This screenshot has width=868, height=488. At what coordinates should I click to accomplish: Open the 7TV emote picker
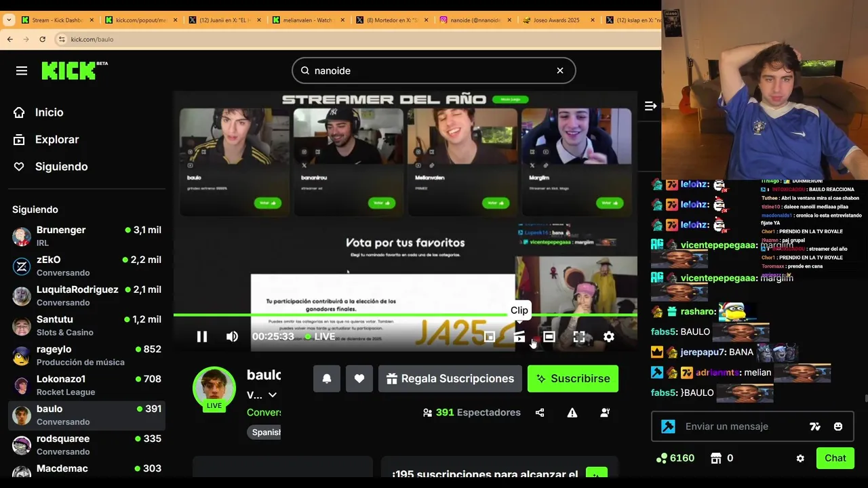[x=815, y=426]
